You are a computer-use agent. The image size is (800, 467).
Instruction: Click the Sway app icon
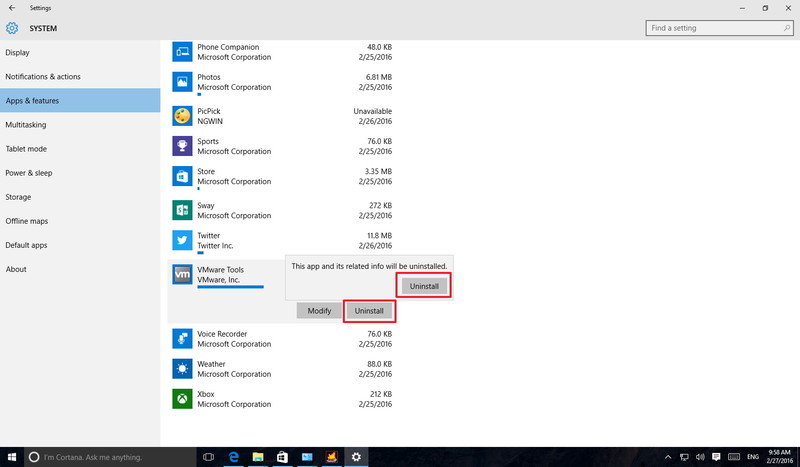coord(182,210)
